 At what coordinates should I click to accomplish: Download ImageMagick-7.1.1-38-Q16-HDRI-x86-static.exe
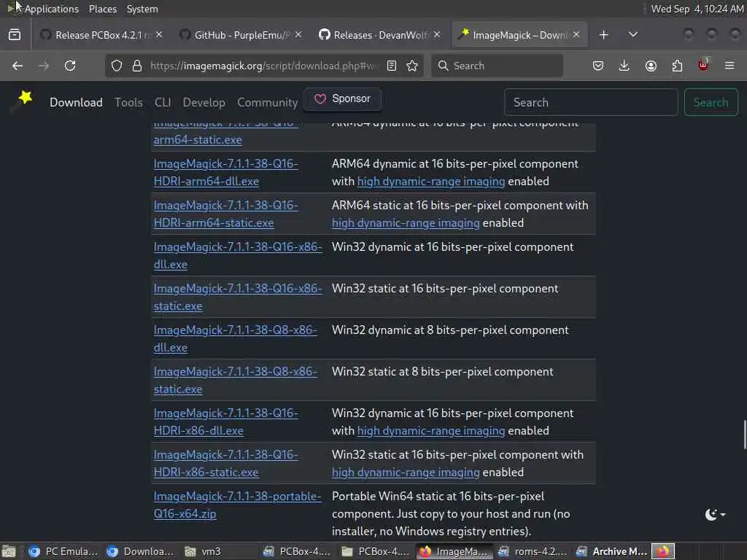(225, 463)
